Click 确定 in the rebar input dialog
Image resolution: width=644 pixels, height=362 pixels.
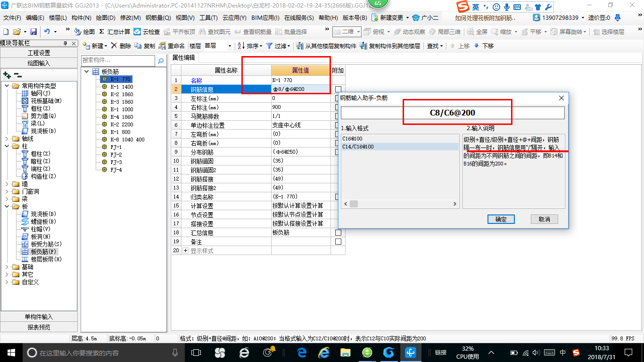pos(501,219)
